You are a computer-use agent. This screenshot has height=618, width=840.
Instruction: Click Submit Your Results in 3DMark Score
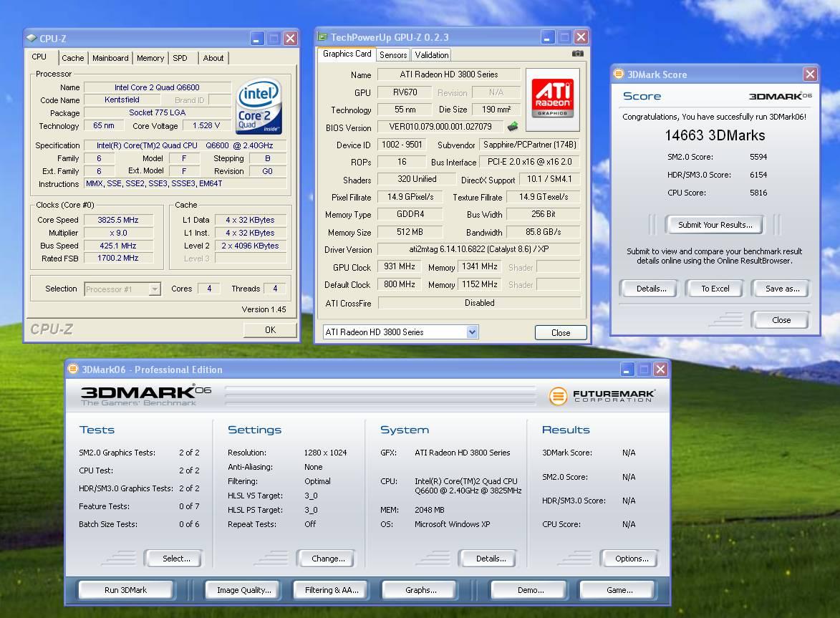715,225
